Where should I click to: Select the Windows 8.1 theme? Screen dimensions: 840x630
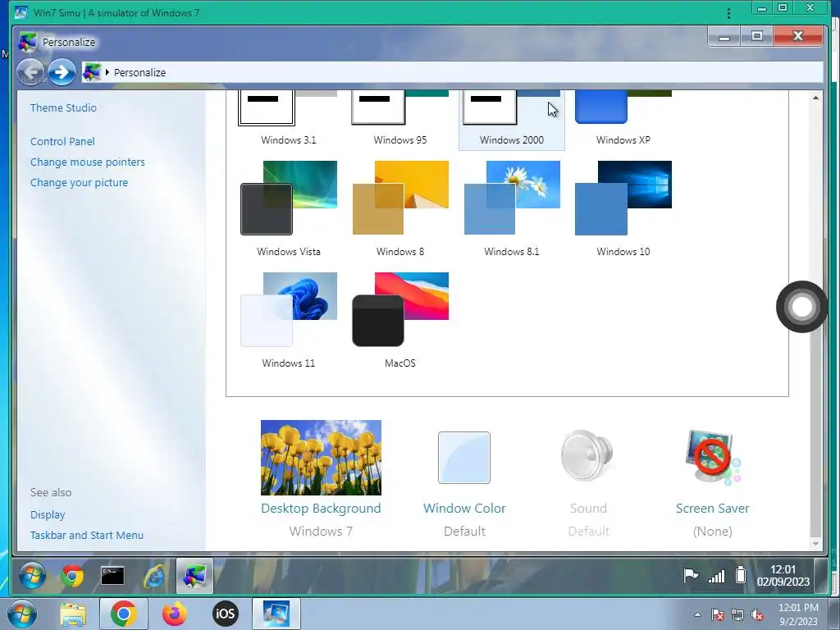[x=512, y=198]
